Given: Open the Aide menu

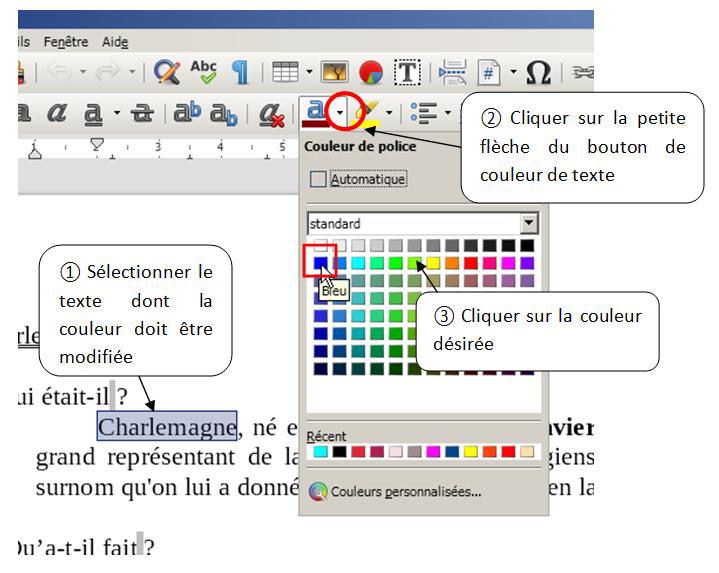Looking at the screenshot, I should coord(115,42).
